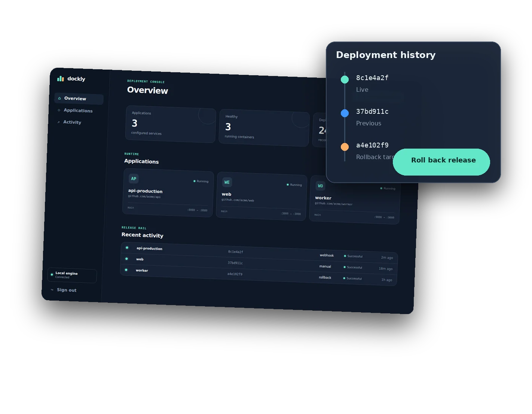This screenshot has height=414, width=532.
Task: Select the worker row in Recent activity
Action: click(259, 275)
